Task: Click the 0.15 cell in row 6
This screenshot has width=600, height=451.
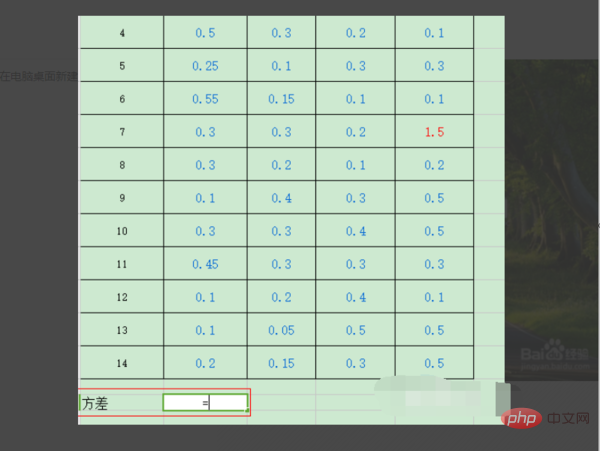Action: [281, 98]
